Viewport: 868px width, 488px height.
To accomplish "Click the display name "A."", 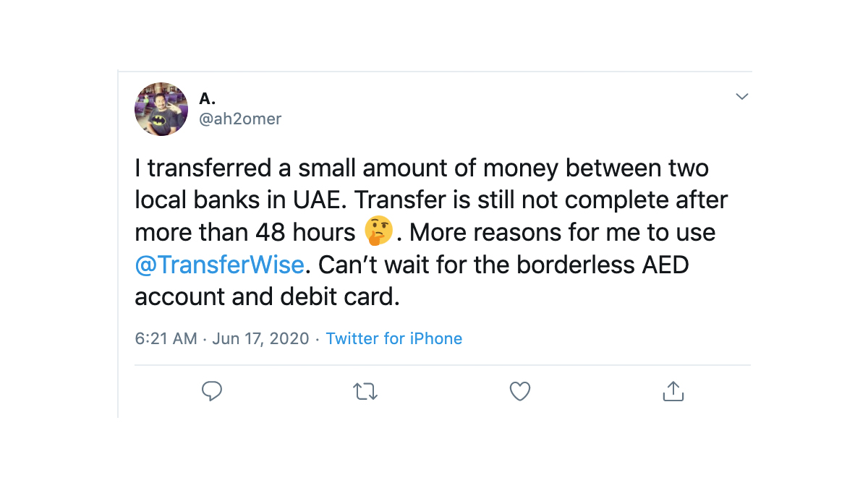I will [x=208, y=98].
